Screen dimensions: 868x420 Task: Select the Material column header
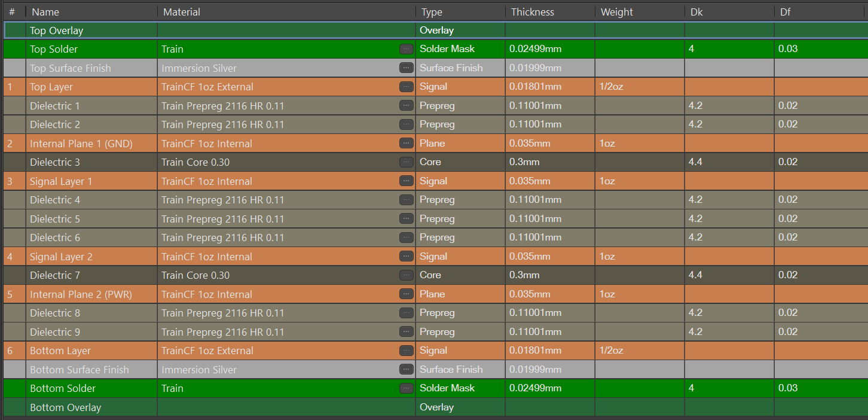[182, 12]
